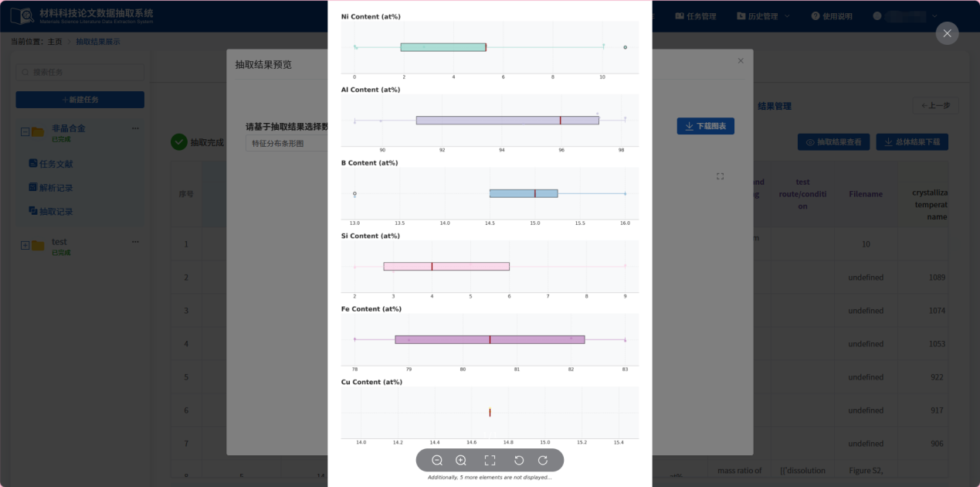
Task: Click the fullscreen expand icon above the chart area
Action: pyautogui.click(x=720, y=176)
